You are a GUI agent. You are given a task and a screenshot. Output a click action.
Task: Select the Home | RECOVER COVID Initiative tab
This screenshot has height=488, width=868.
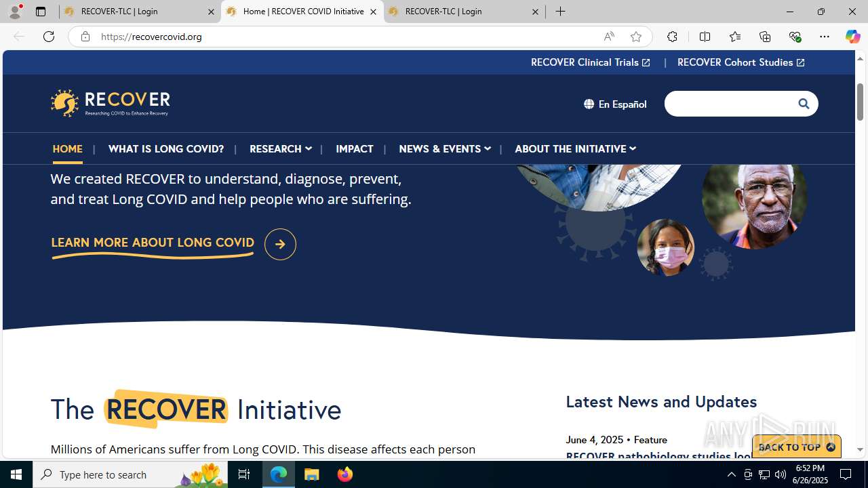coord(302,12)
